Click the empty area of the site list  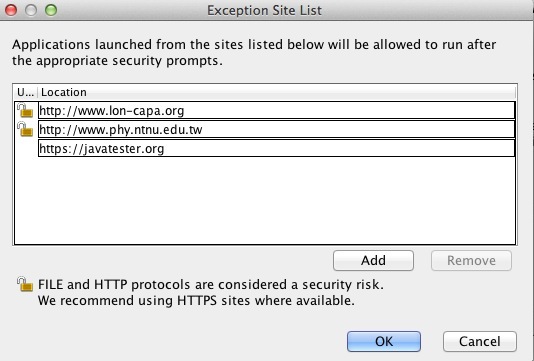click(265, 200)
